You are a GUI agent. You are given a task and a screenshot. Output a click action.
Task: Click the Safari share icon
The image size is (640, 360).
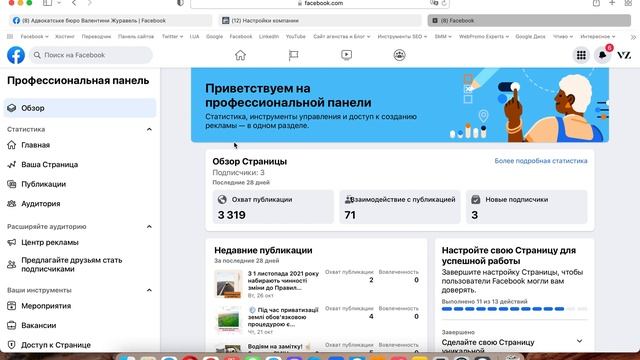point(596,3)
